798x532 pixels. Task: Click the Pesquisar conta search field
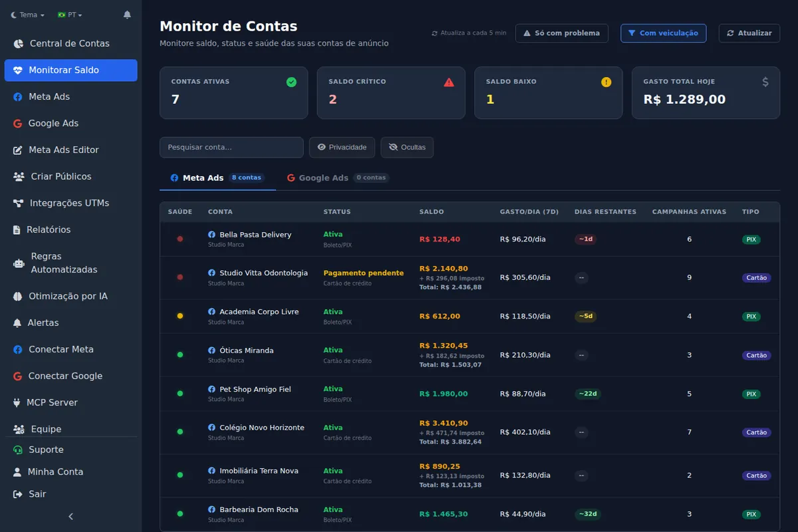pyautogui.click(x=231, y=147)
